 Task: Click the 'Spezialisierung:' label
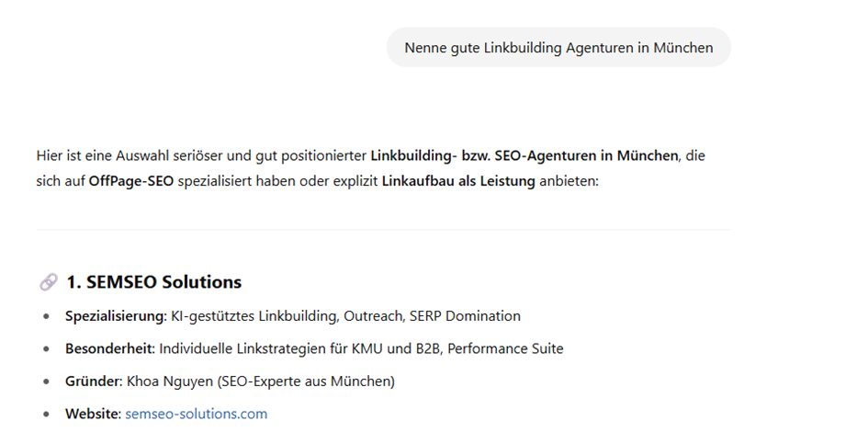coord(117,316)
